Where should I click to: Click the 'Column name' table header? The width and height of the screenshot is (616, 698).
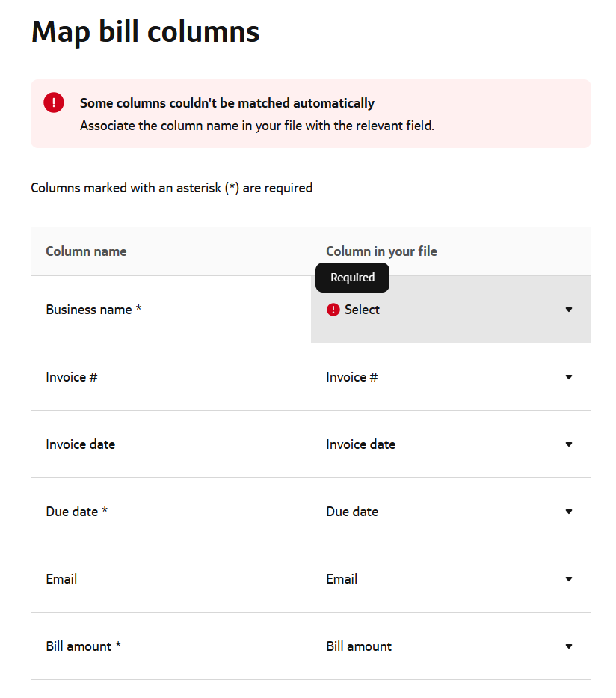tap(86, 251)
